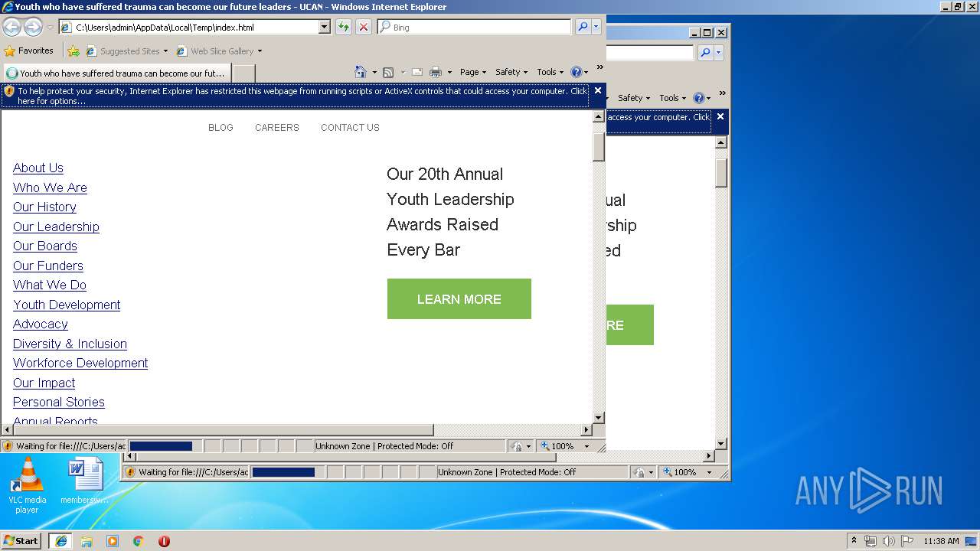Viewport: 980px width, 551px height.
Task: Click the front window security lock status icon
Action: tap(517, 446)
